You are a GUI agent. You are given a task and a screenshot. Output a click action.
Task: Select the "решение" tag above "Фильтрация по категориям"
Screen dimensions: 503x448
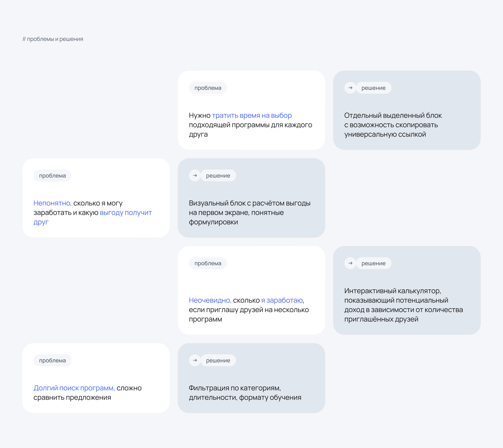click(x=218, y=360)
